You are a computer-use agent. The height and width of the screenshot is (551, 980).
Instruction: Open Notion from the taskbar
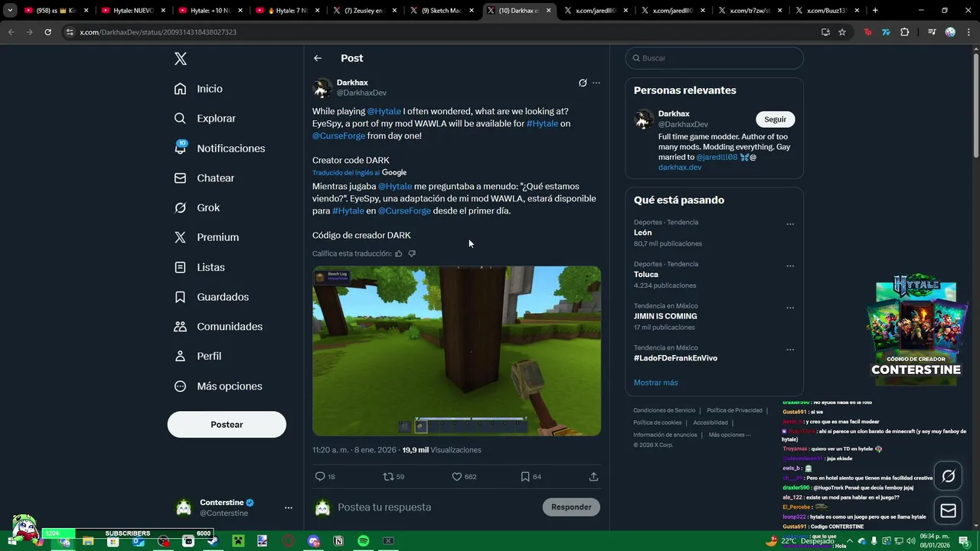click(x=338, y=541)
